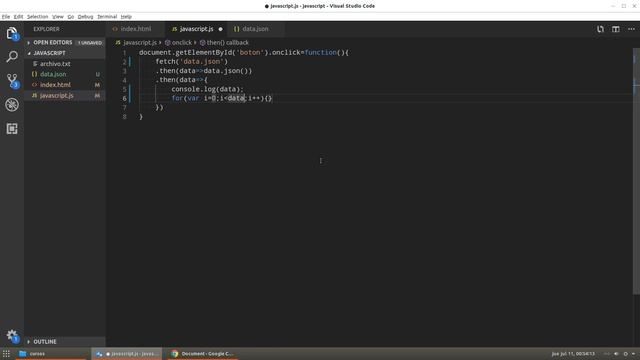Click the volume icon in system tray
The image size is (640, 360).
click(x=616, y=354)
